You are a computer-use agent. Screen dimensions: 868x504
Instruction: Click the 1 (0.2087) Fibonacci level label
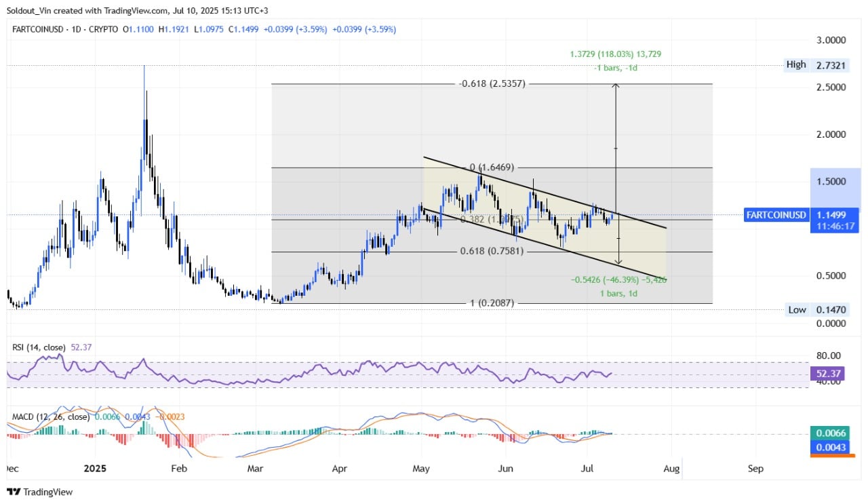point(491,303)
